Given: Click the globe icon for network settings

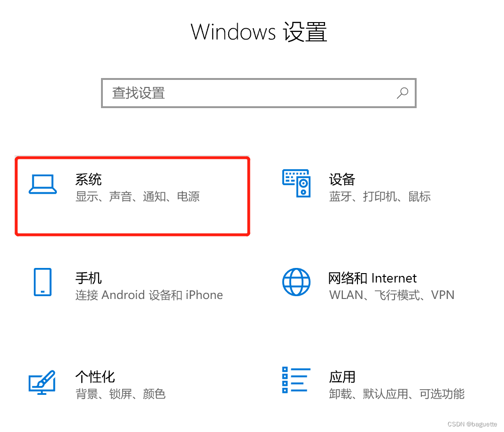Looking at the screenshot, I should tap(296, 282).
